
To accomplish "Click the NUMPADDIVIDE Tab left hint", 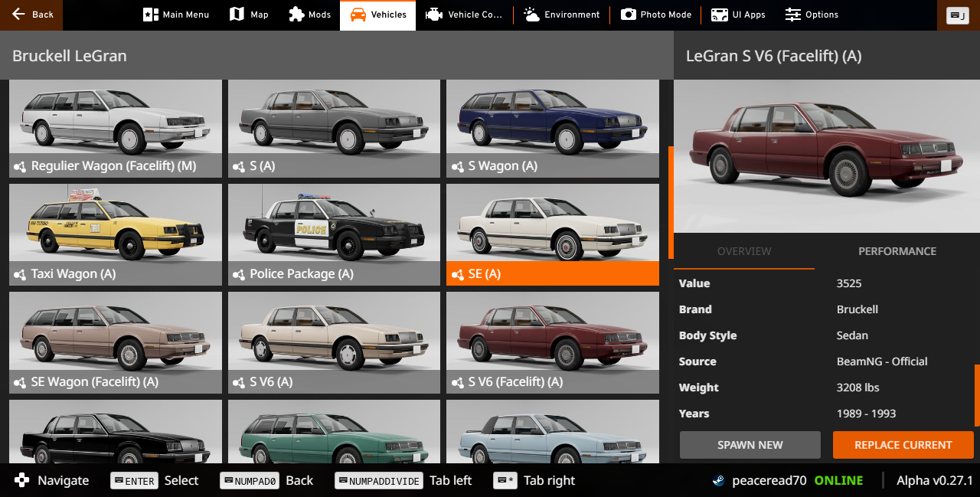I will click(403, 481).
